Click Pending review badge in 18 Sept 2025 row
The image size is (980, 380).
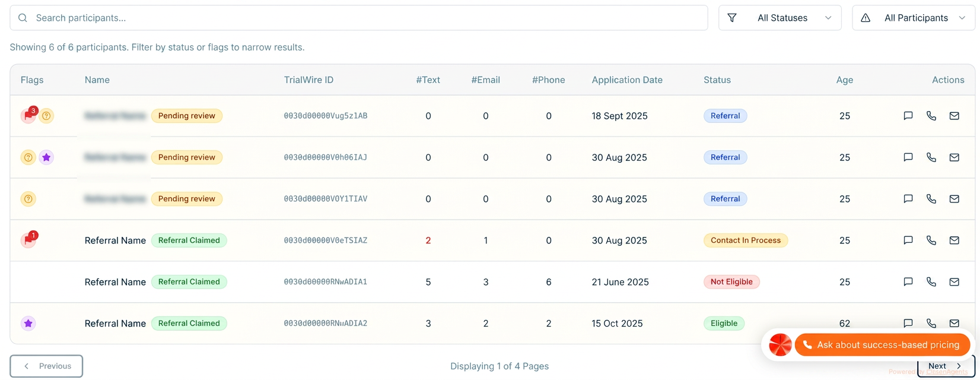[x=187, y=116]
